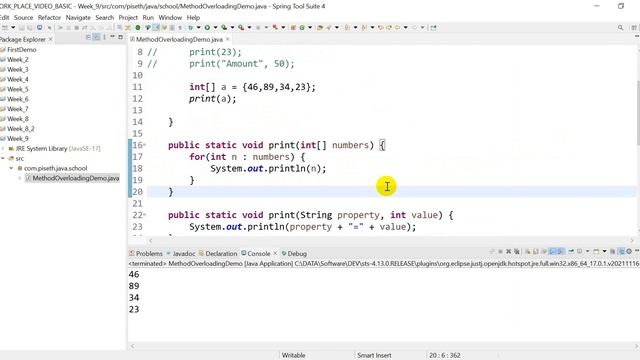Screen dimensions: 640x360
Task: Click the gear icon in Console toolbar
Action: click(629, 251)
